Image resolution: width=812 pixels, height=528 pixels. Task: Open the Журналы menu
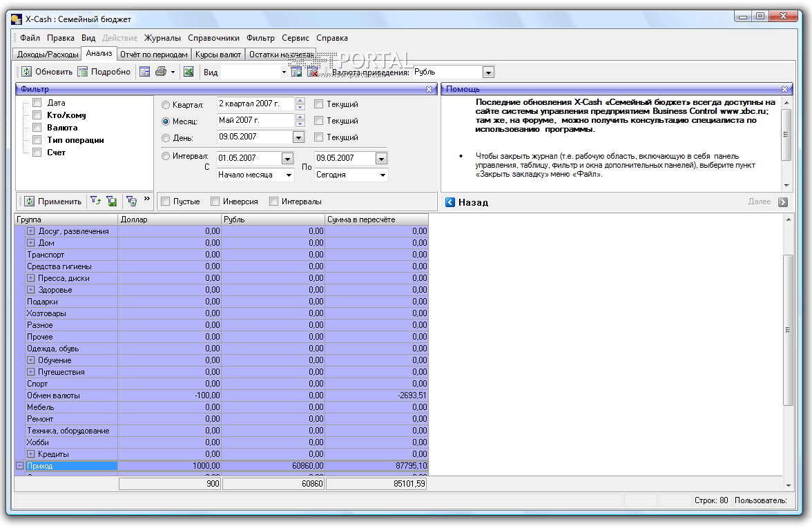(x=162, y=38)
